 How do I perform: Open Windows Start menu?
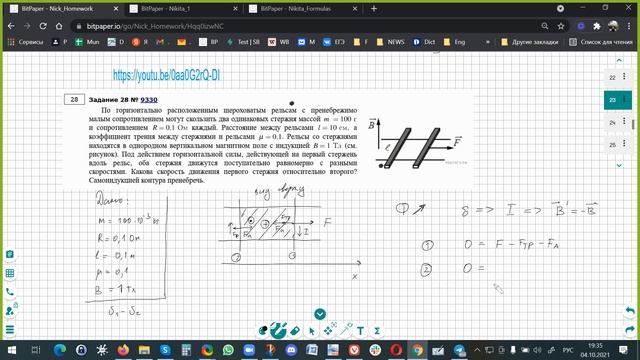tap(11, 350)
